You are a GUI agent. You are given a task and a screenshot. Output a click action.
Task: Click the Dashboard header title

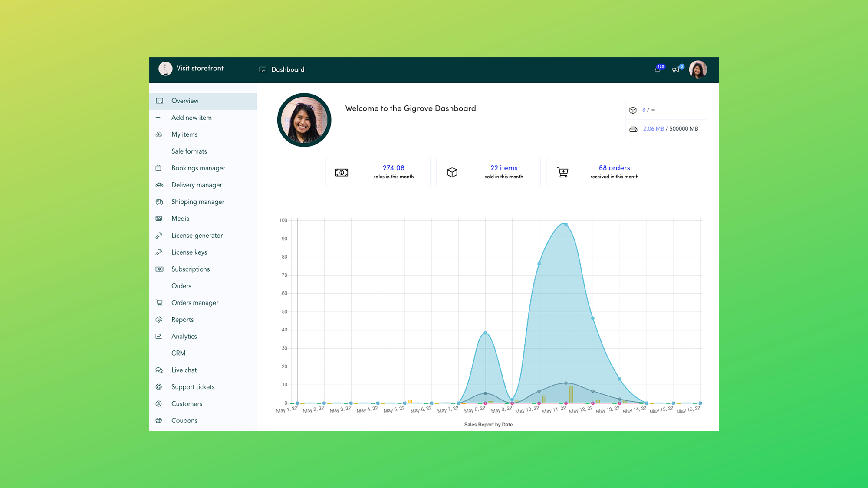pyautogui.click(x=288, y=69)
